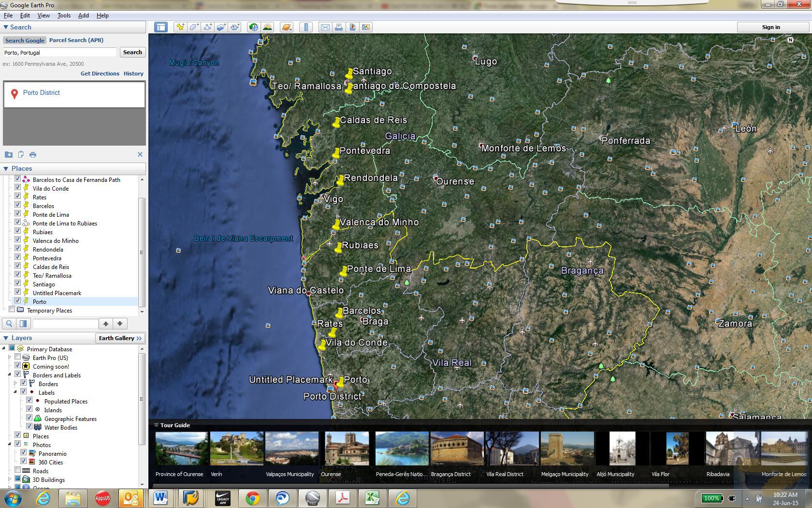Print the current view
This screenshot has height=508, width=812.
[x=339, y=27]
